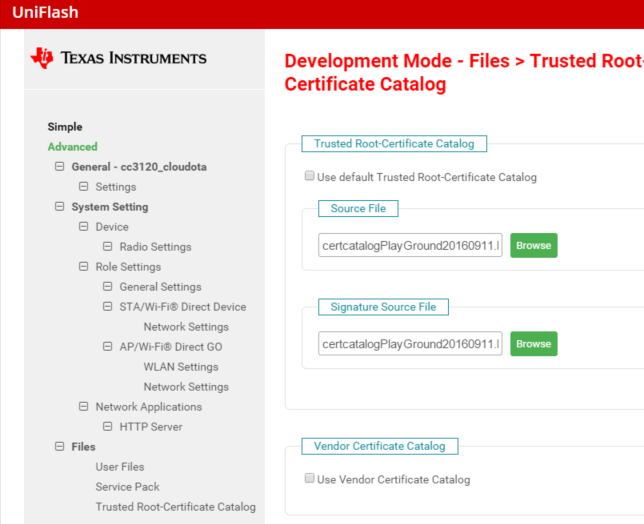The width and height of the screenshot is (644, 524).
Task: Click minus icon beside STA/Wi-Fi Direct Device
Action: click(x=108, y=307)
